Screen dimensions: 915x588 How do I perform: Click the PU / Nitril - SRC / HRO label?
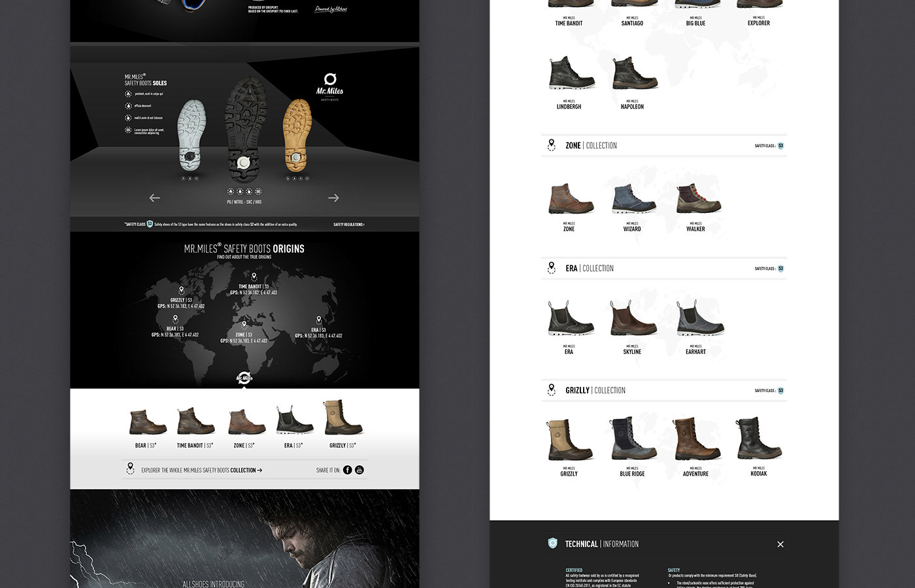coord(244,202)
